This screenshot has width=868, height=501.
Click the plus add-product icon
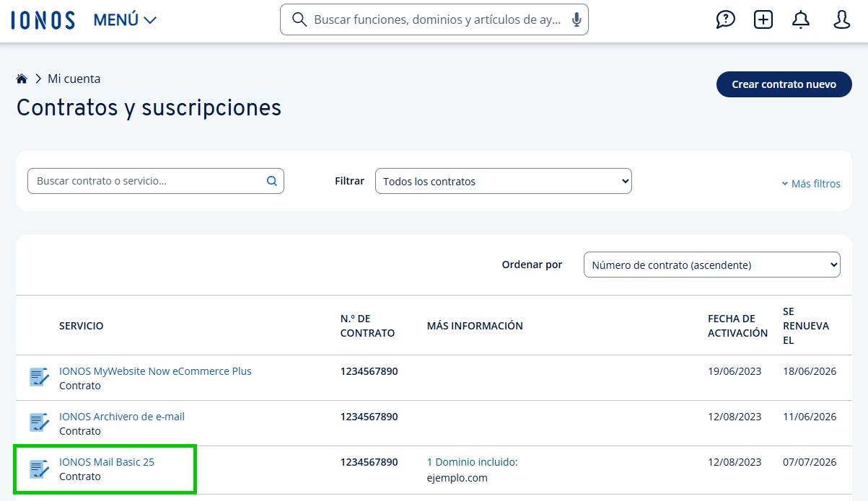pyautogui.click(x=763, y=19)
